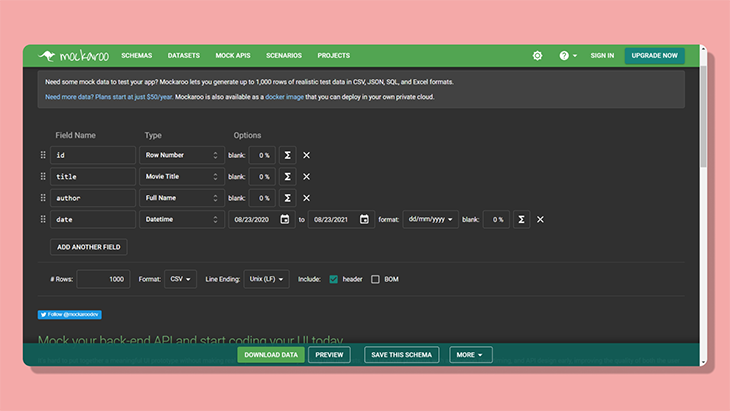Open the settings gear icon
Screen dimensions: 730x411
point(537,55)
